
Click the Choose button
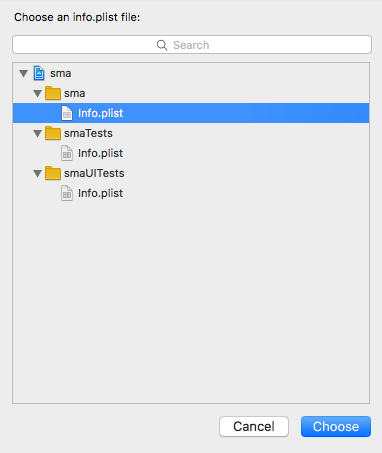coord(336,426)
